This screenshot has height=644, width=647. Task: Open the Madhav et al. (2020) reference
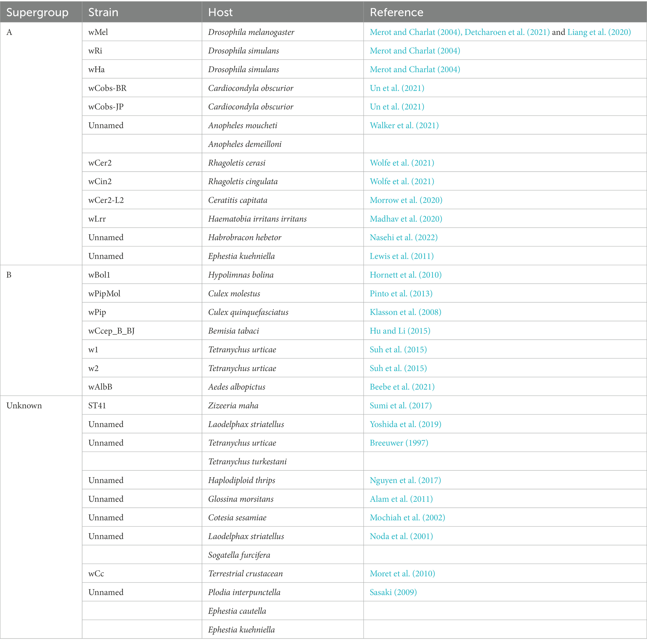tap(406, 219)
